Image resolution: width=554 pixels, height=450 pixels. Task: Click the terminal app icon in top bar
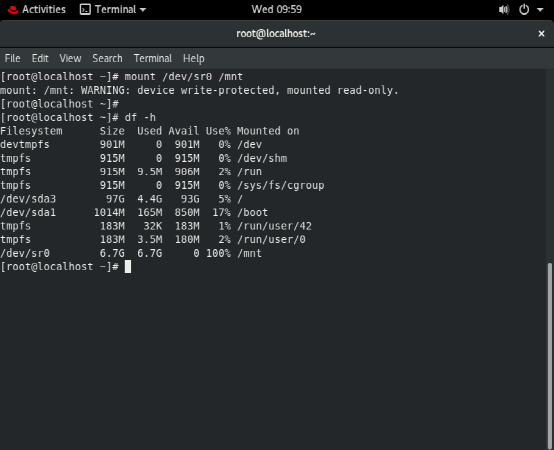point(85,10)
